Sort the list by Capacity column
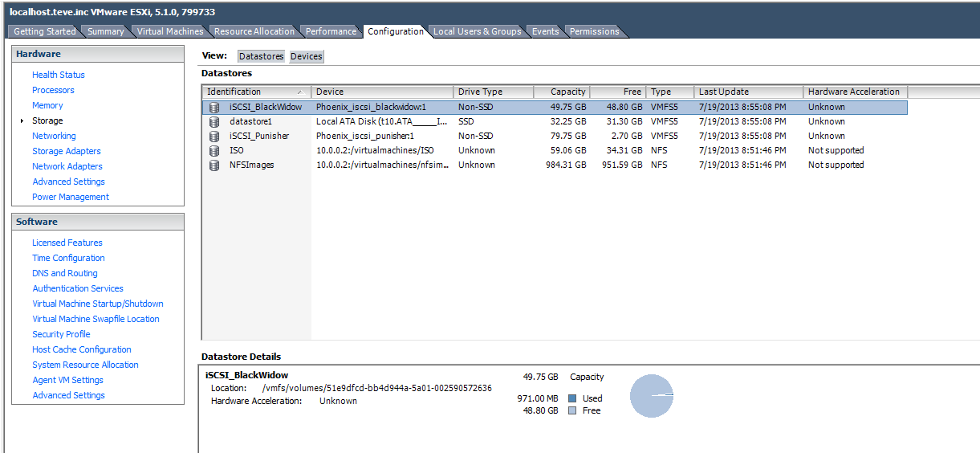The image size is (980, 453). [x=562, y=92]
